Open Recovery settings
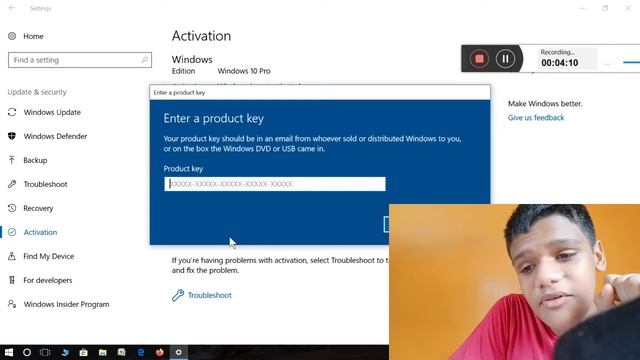 [x=38, y=209]
